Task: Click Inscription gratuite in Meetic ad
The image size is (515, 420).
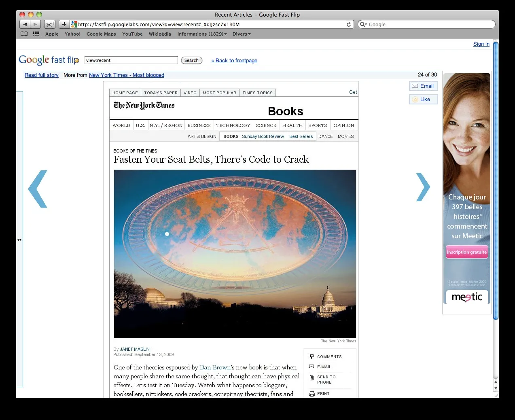Action: click(x=467, y=252)
